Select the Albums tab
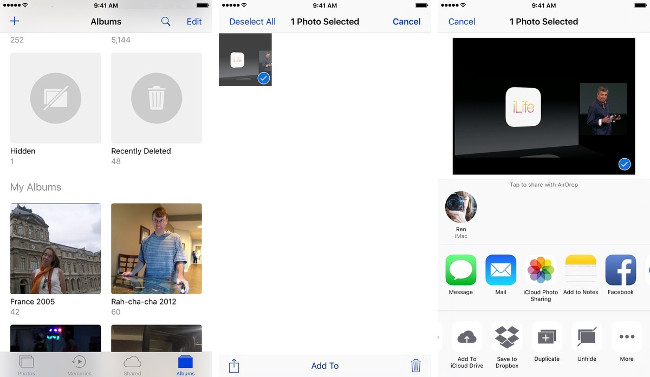 185,365
